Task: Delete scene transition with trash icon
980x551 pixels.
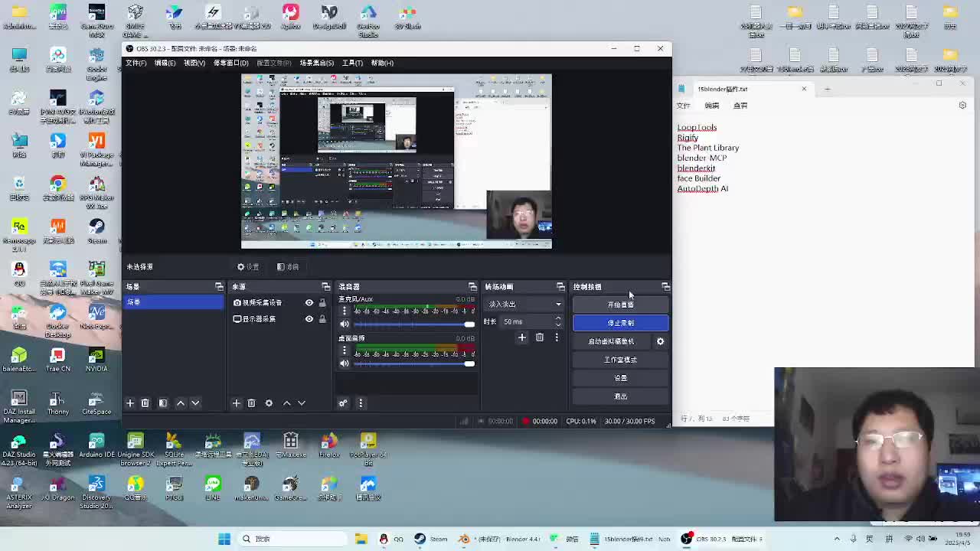Action: [x=540, y=337]
